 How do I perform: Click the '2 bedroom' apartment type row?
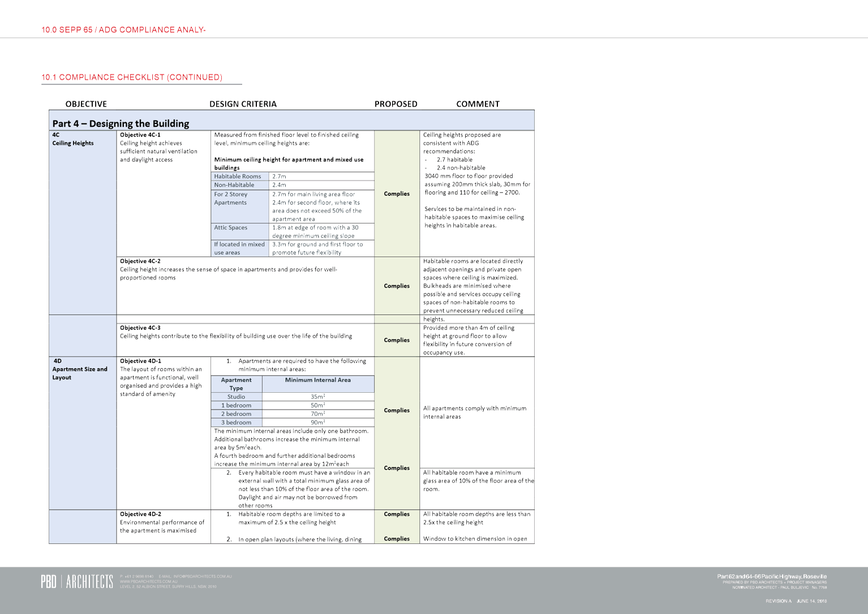237,414
